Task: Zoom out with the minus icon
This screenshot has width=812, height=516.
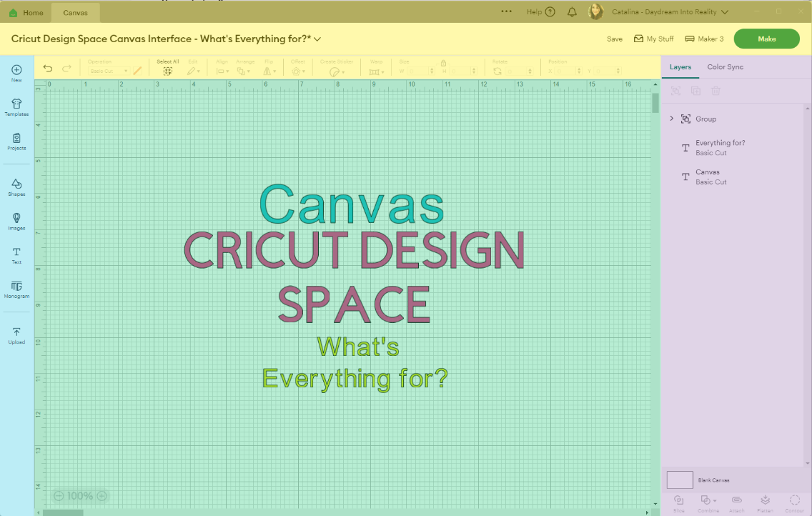Action: click(x=59, y=496)
